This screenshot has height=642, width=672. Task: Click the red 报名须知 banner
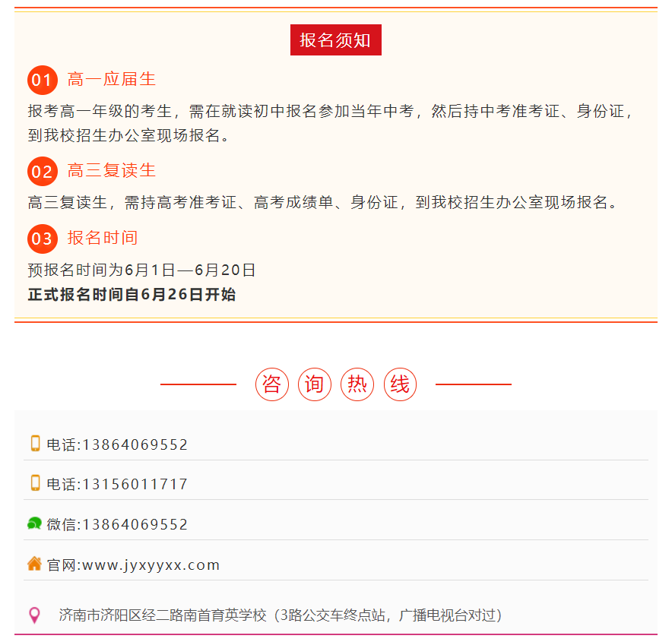coord(335,40)
